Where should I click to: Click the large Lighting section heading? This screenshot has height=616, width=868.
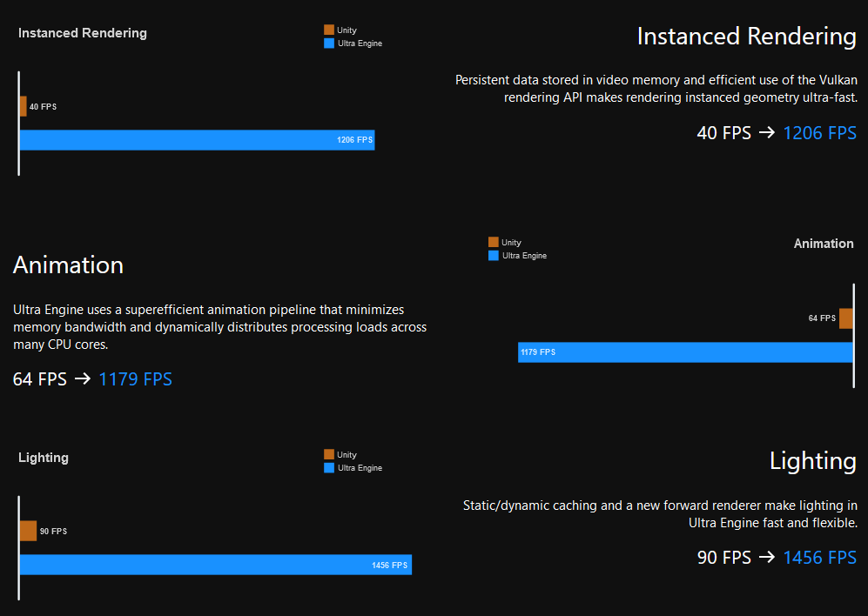(812, 461)
